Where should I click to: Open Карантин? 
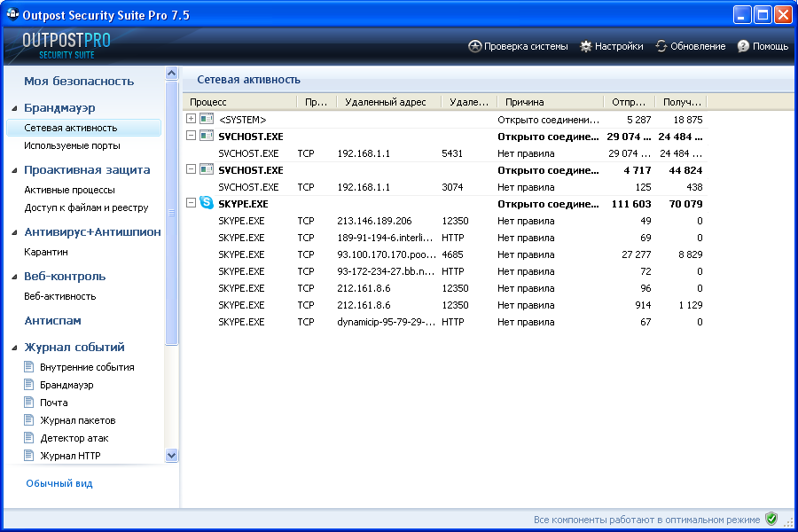[x=46, y=252]
